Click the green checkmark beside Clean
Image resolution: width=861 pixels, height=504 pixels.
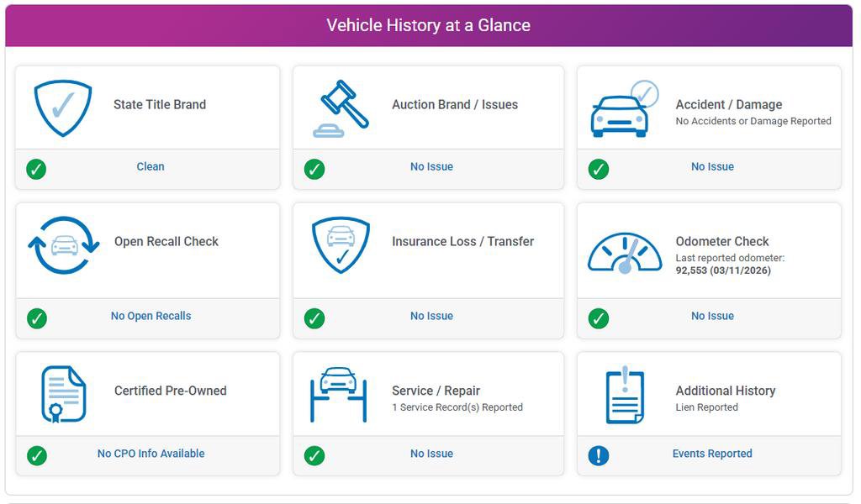click(36, 169)
